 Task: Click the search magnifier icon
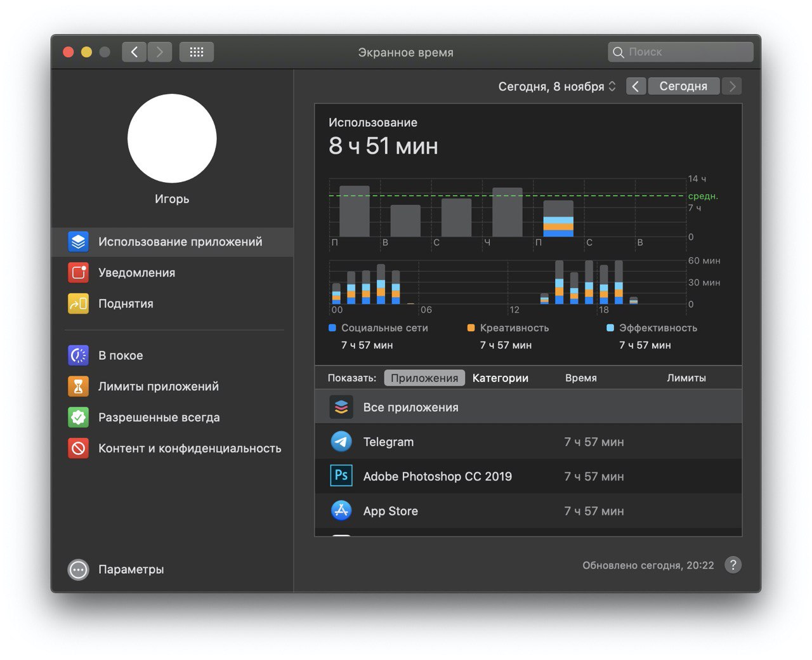coord(619,52)
